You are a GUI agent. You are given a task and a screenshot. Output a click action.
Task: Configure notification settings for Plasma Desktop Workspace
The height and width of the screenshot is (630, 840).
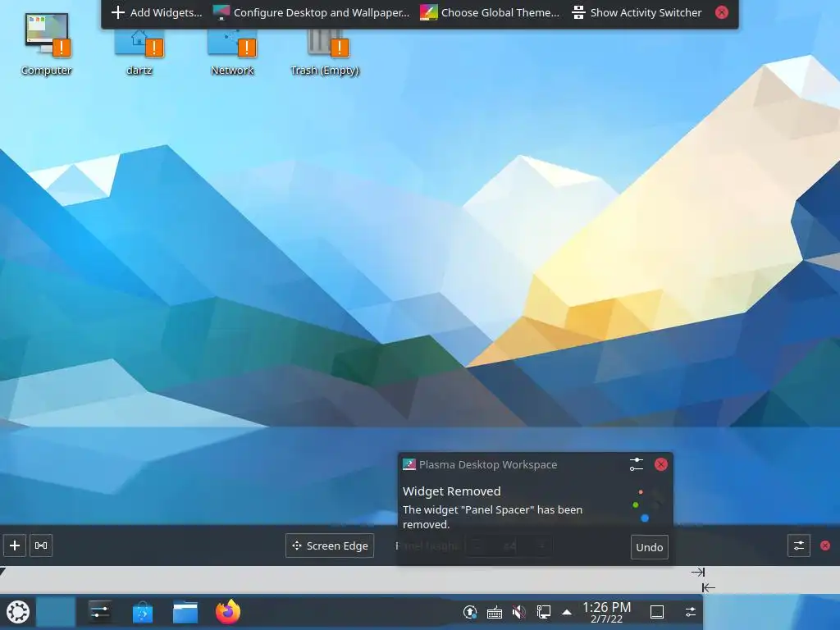637,464
